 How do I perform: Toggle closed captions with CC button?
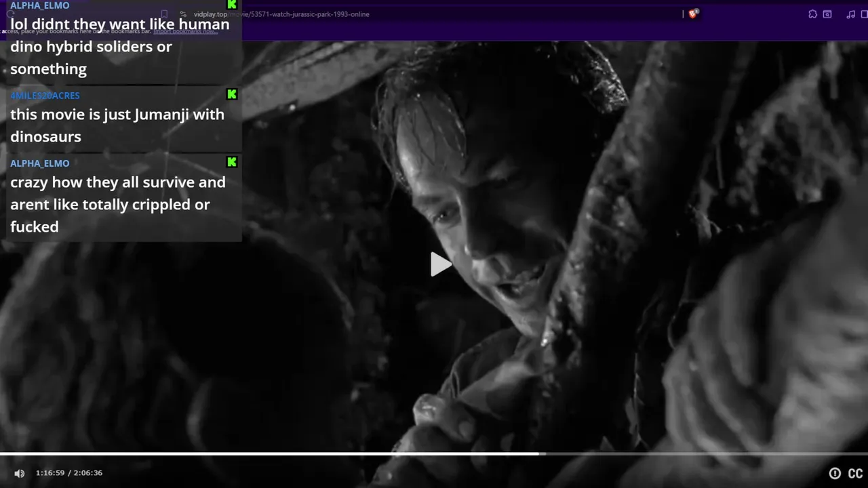(856, 474)
